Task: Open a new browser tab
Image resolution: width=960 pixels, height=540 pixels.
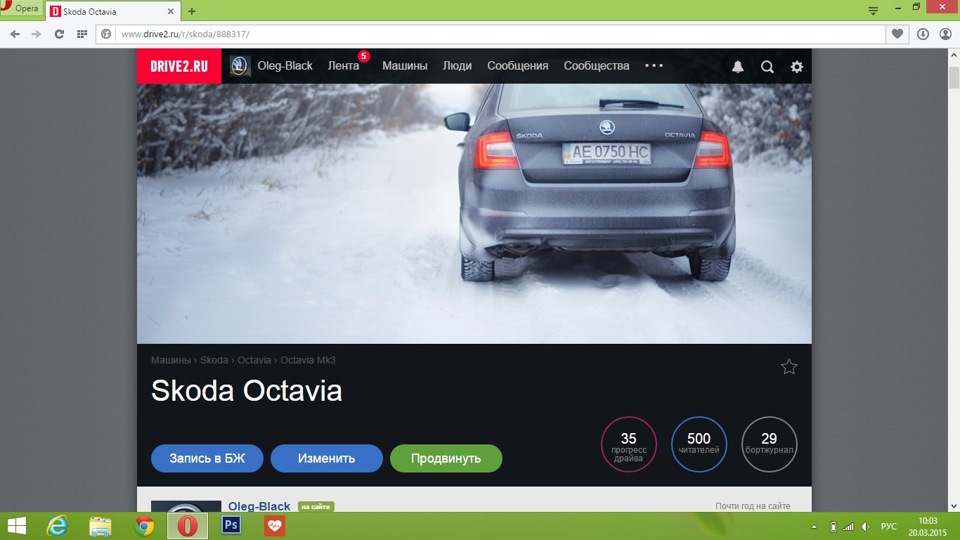Action: 192,11
